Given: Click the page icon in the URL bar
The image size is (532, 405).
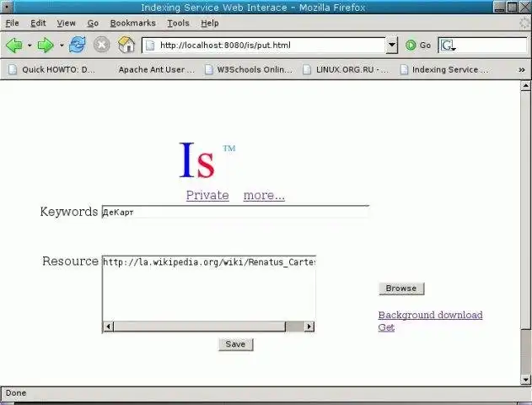Looking at the screenshot, I should point(150,46).
